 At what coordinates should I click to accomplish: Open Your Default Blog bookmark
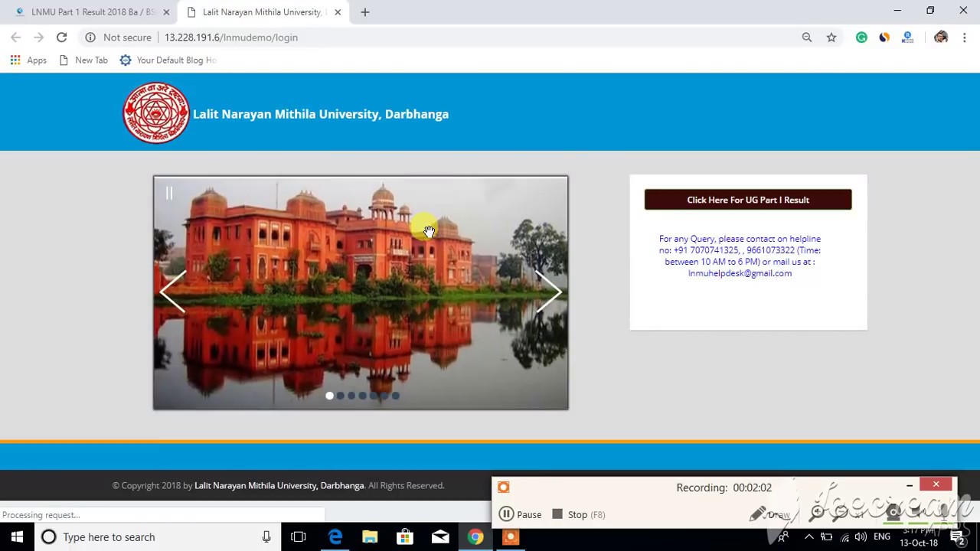168,60
